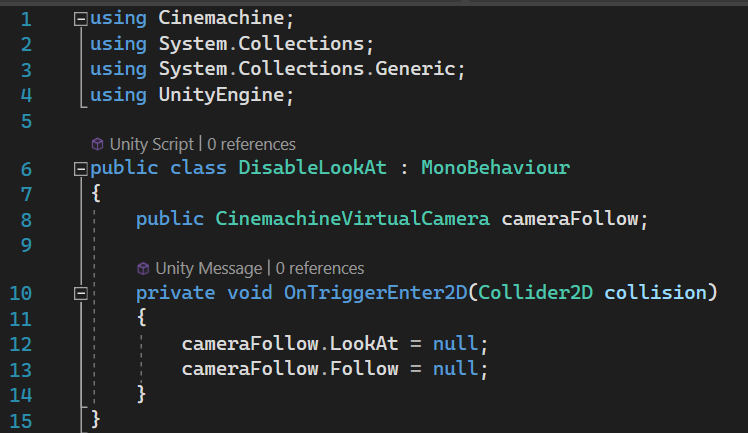This screenshot has width=748, height=433.
Task: Click line number 5 in the gutter
Action: (x=25, y=120)
